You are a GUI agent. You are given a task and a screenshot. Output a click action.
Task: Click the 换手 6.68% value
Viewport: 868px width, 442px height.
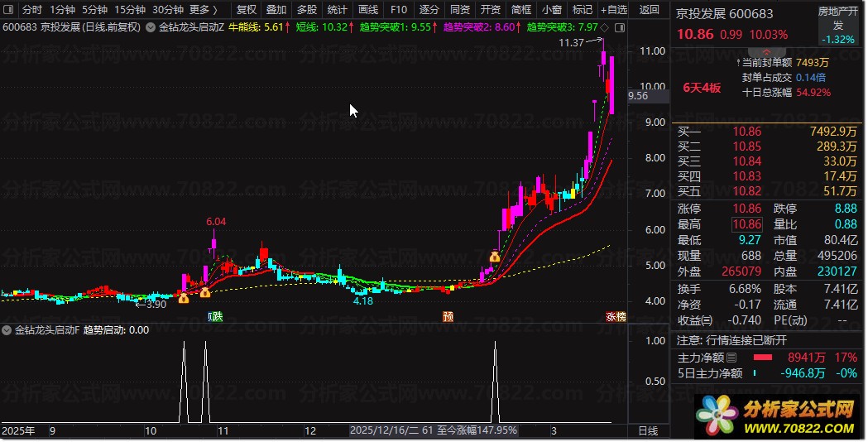pyautogui.click(x=745, y=289)
